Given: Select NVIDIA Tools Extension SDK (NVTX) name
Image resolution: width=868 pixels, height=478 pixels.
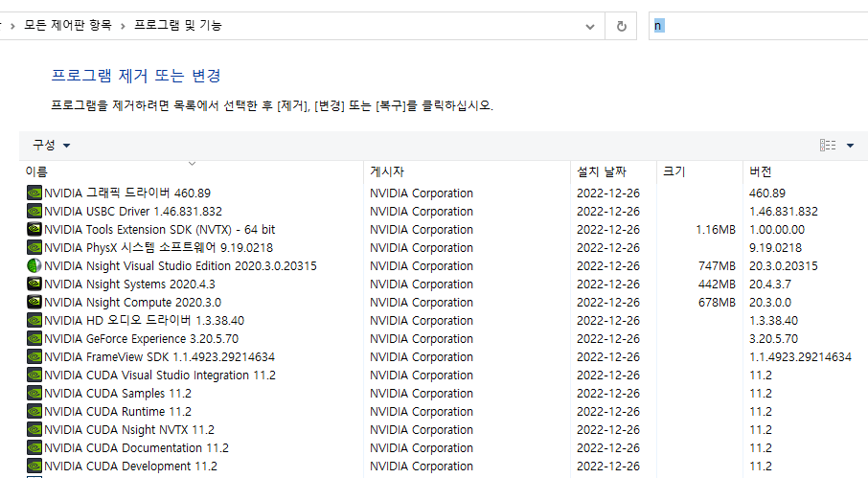Looking at the screenshot, I should coord(159,230).
